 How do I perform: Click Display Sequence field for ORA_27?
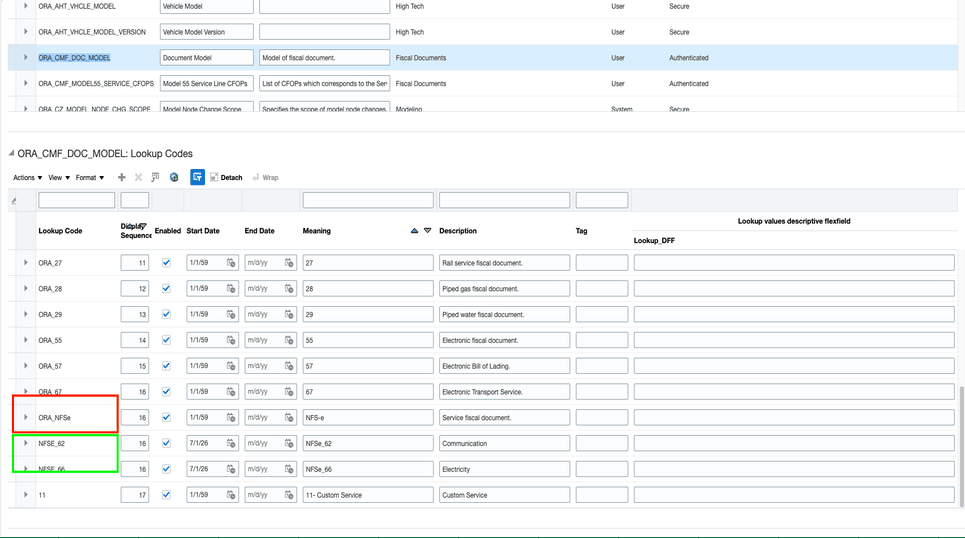135,263
